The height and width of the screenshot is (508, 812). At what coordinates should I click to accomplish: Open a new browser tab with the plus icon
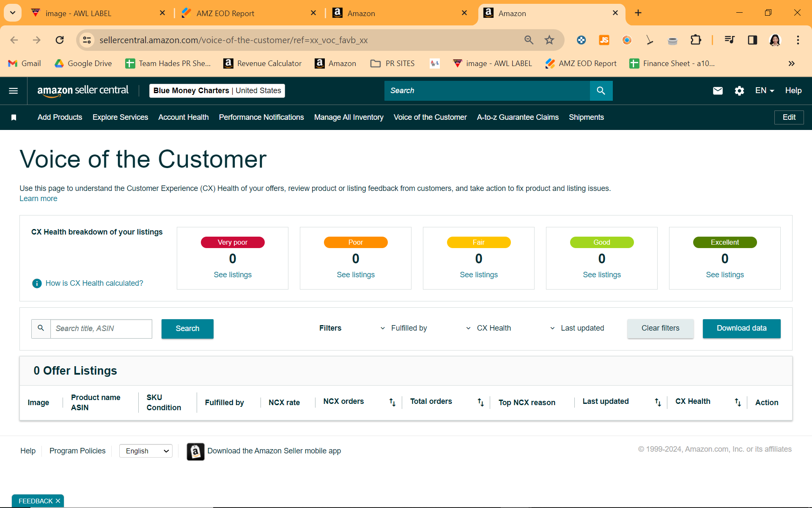(638, 13)
